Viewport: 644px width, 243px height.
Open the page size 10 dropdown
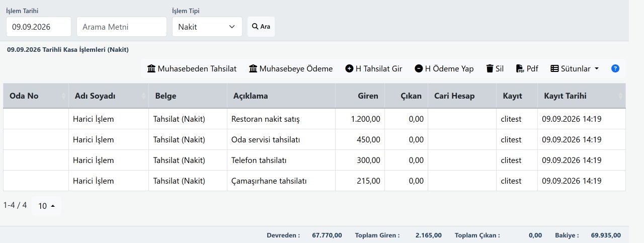[x=46, y=206]
